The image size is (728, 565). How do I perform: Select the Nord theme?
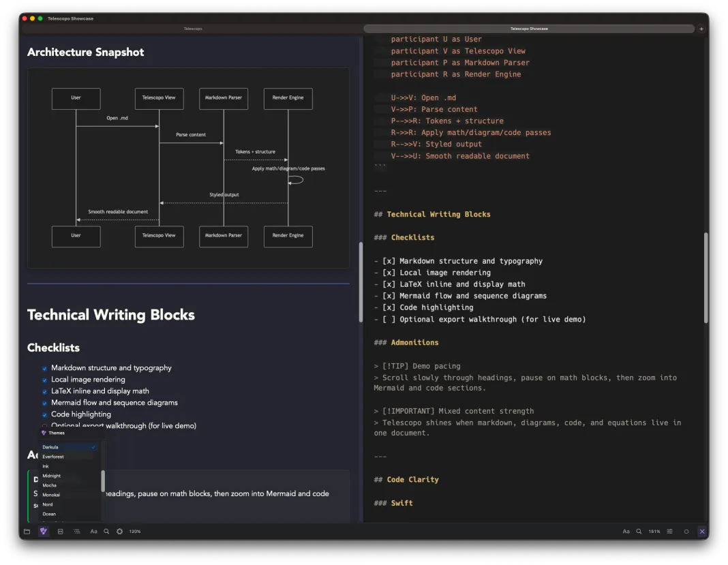(x=69, y=504)
